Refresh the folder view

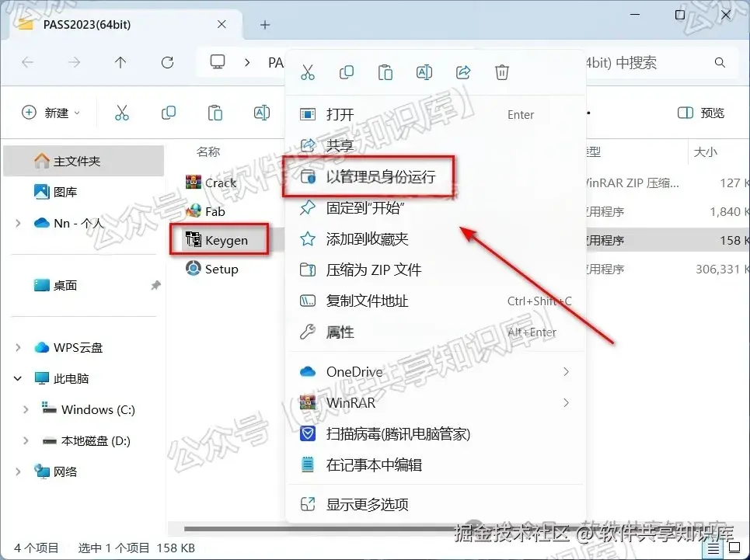point(168,62)
